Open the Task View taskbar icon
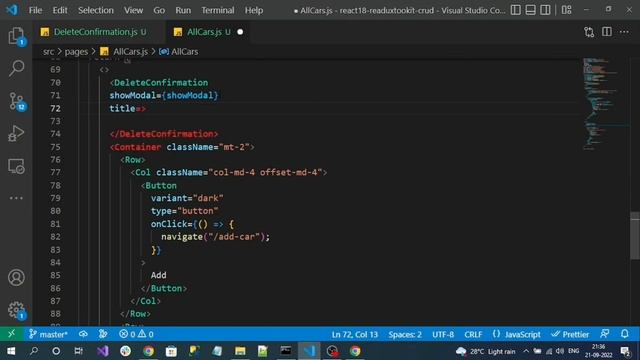Viewport: 640px width, 360px height. tap(78, 351)
